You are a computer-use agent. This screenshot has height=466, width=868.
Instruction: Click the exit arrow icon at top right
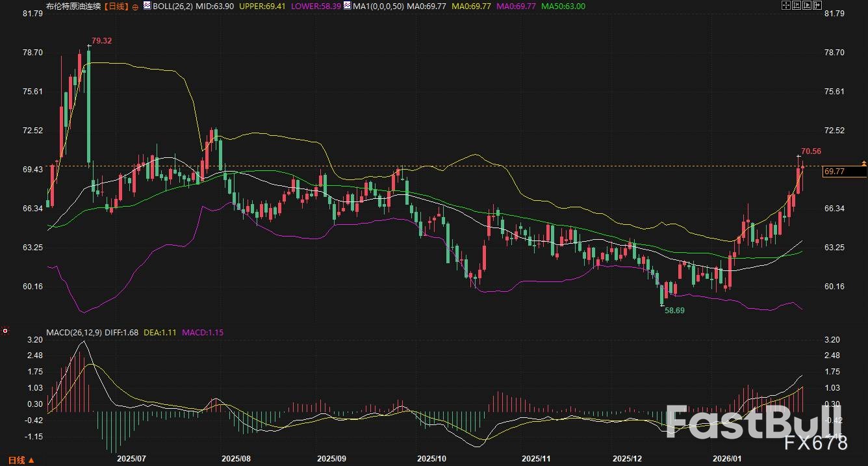[x=817, y=5]
